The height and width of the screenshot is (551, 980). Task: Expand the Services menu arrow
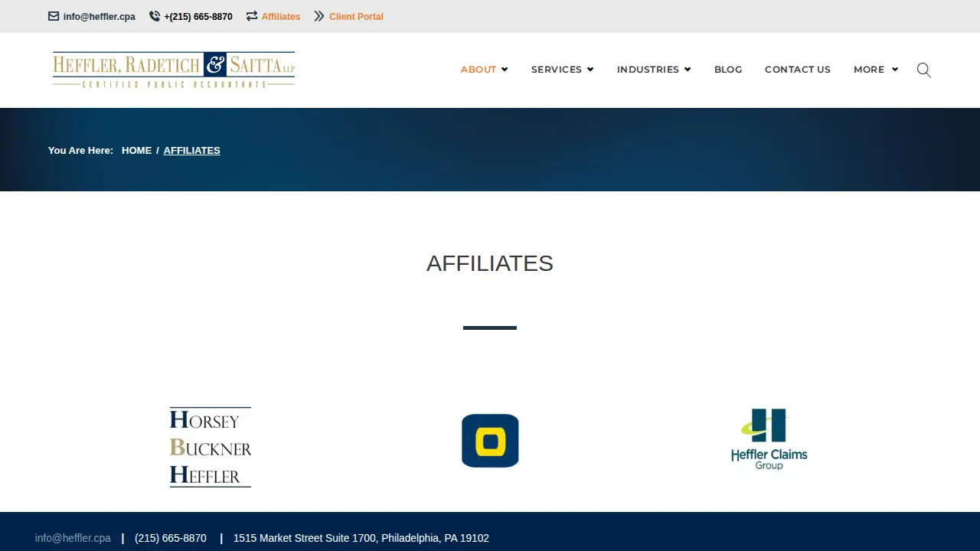[590, 70]
